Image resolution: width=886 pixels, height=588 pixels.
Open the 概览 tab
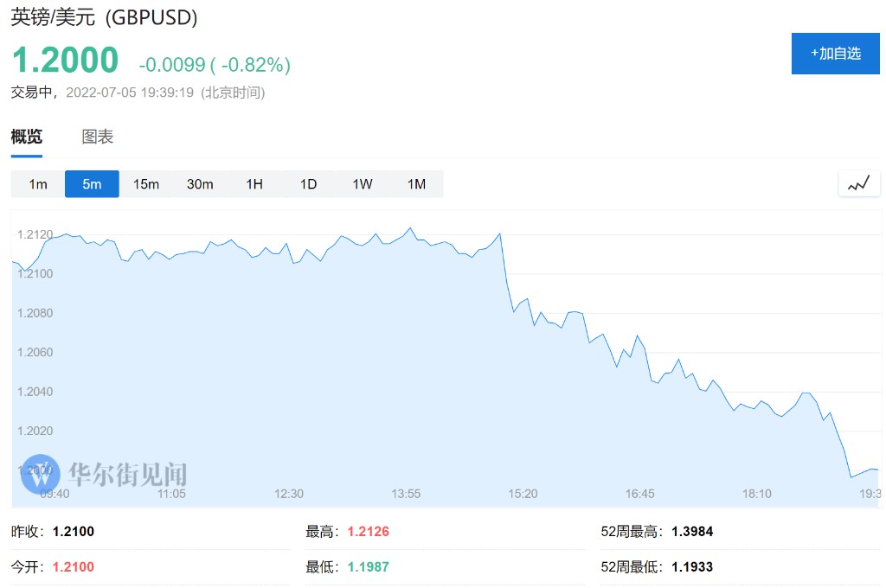(26, 137)
